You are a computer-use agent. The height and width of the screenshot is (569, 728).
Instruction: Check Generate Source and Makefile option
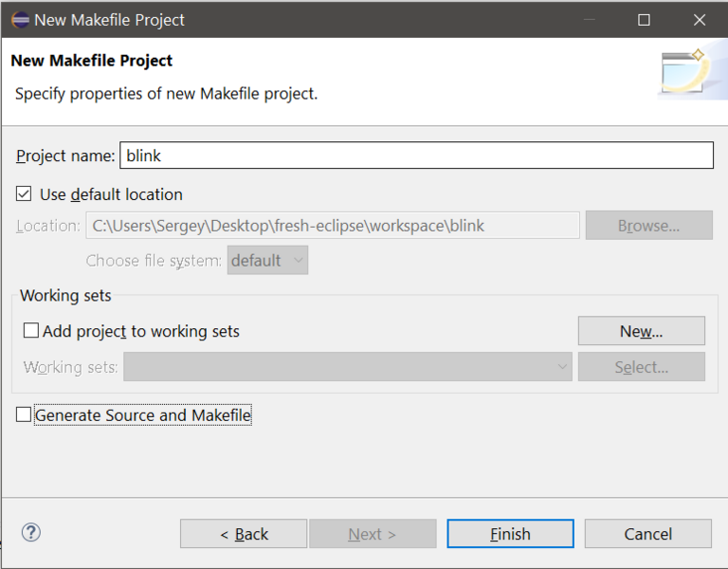click(x=24, y=414)
